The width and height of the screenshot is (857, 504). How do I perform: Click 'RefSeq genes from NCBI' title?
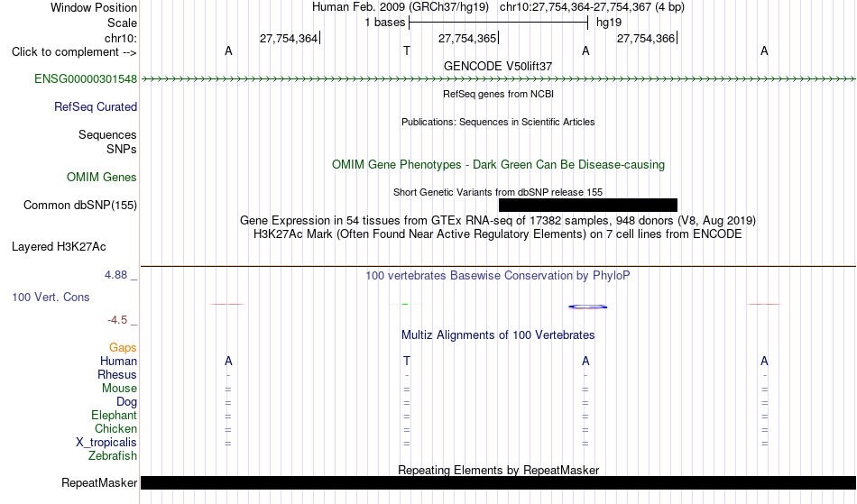click(x=498, y=94)
